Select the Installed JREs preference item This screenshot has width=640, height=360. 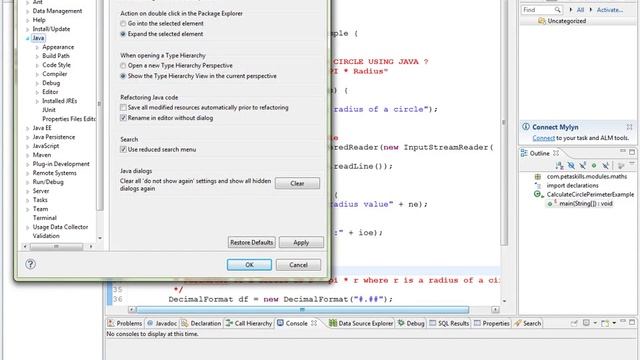60,101
